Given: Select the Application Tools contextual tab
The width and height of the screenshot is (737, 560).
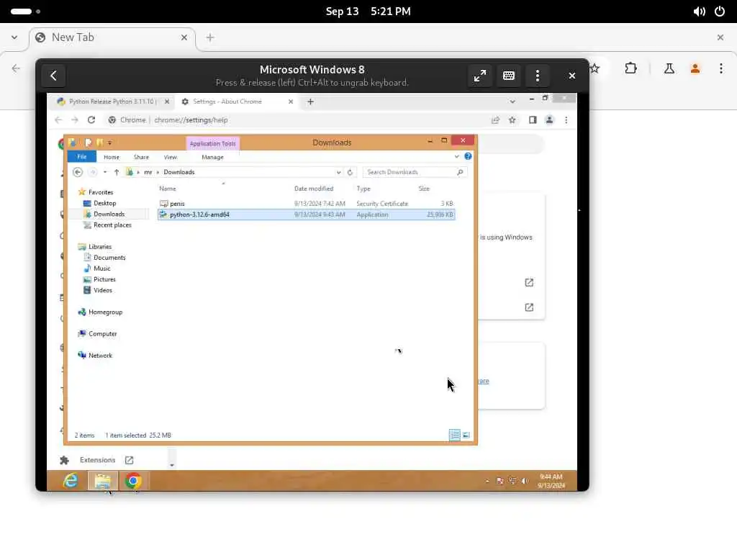Looking at the screenshot, I should pos(212,143).
